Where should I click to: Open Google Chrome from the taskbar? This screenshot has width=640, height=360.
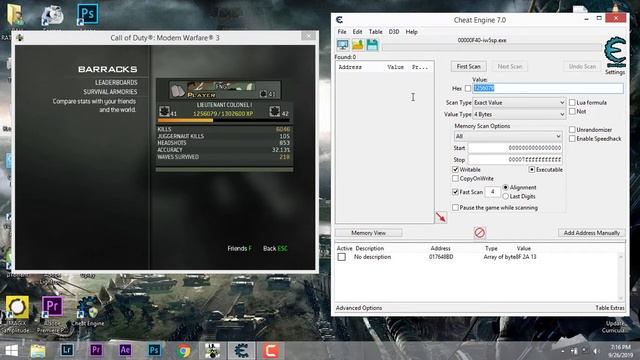point(183,351)
